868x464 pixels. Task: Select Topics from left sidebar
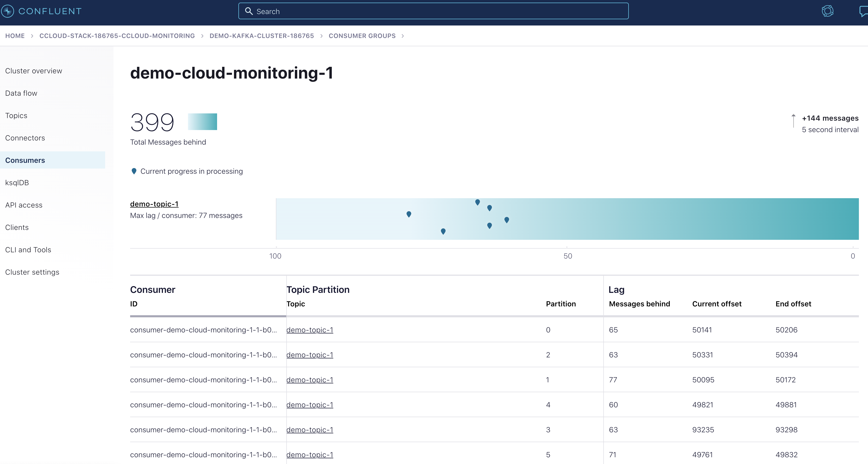pos(17,115)
